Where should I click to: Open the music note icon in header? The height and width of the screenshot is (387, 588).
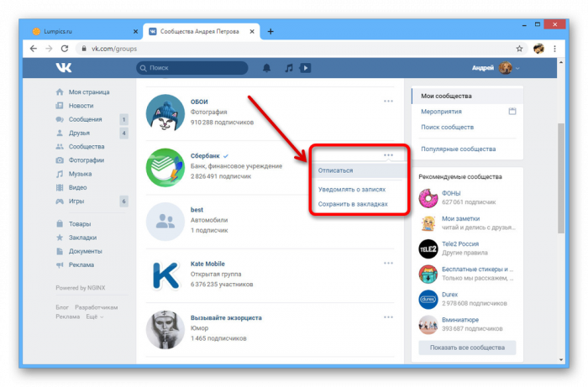click(x=288, y=67)
